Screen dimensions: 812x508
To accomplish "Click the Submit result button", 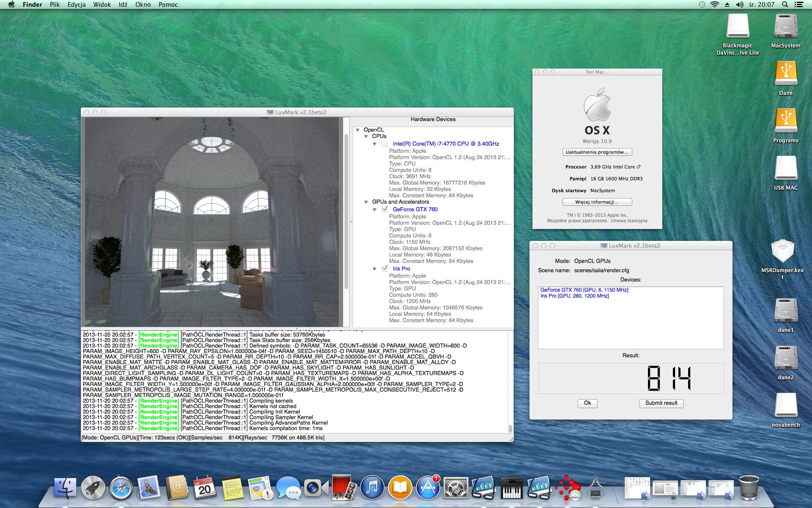I will (x=661, y=403).
